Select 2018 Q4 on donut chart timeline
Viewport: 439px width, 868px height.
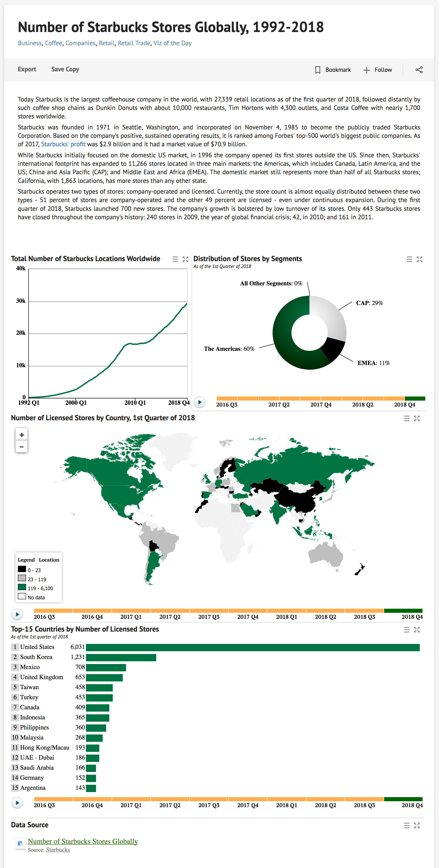[415, 399]
